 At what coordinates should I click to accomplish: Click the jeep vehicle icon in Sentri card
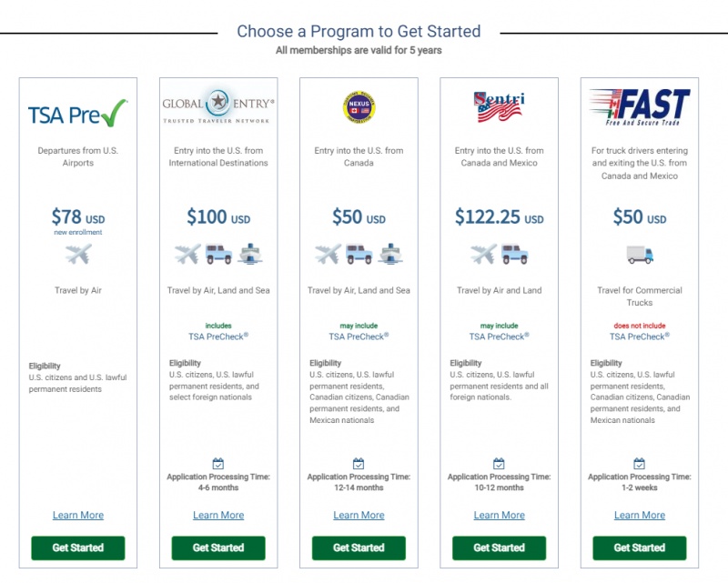click(515, 255)
